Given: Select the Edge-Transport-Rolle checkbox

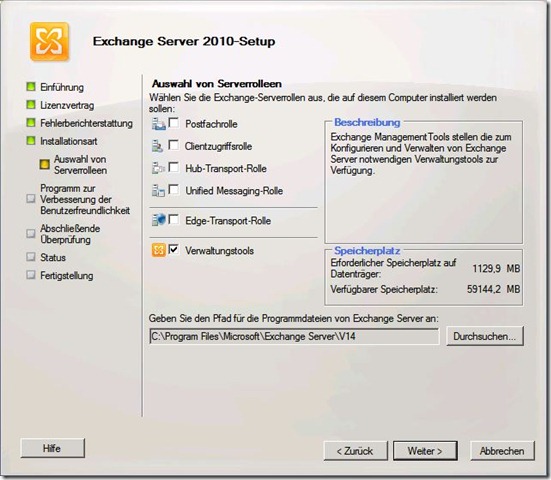Looking at the screenshot, I should pos(174,219).
